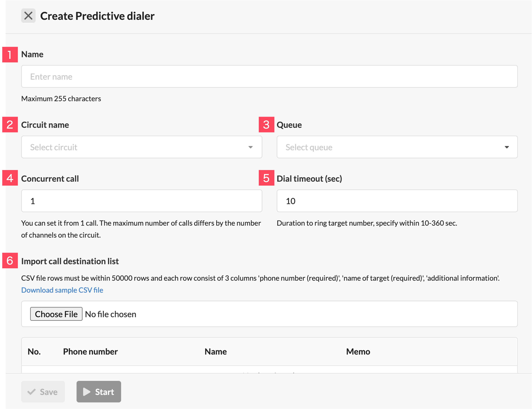Download the sample CSV file
Viewport: 532px width, 409px height.
62,290
